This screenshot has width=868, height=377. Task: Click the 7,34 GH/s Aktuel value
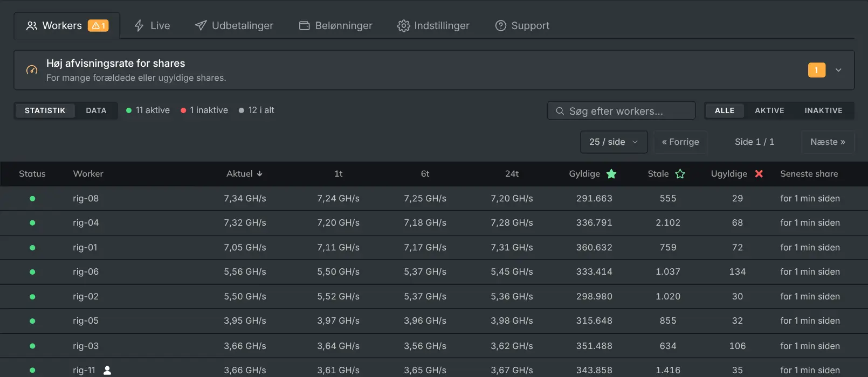pyautogui.click(x=245, y=199)
